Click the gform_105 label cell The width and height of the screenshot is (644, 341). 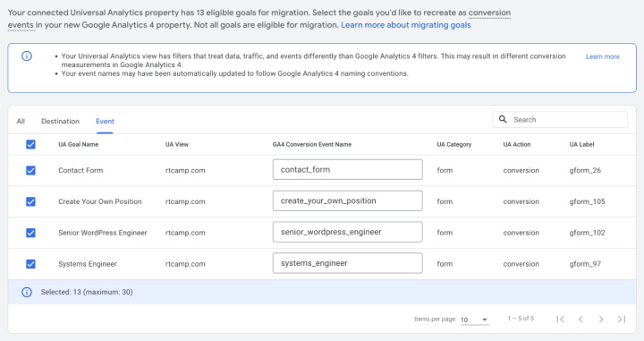588,201
